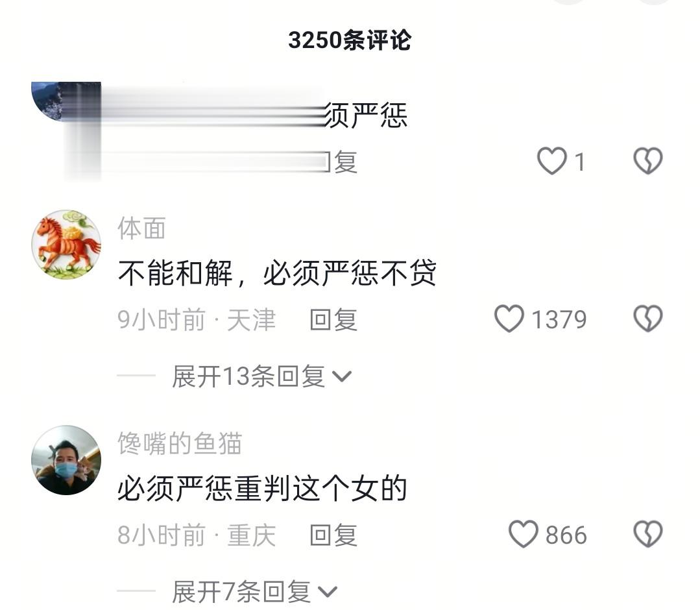Open the red horse avatar profile
Image resolution: width=700 pixels, height=610 pixels.
(x=66, y=245)
